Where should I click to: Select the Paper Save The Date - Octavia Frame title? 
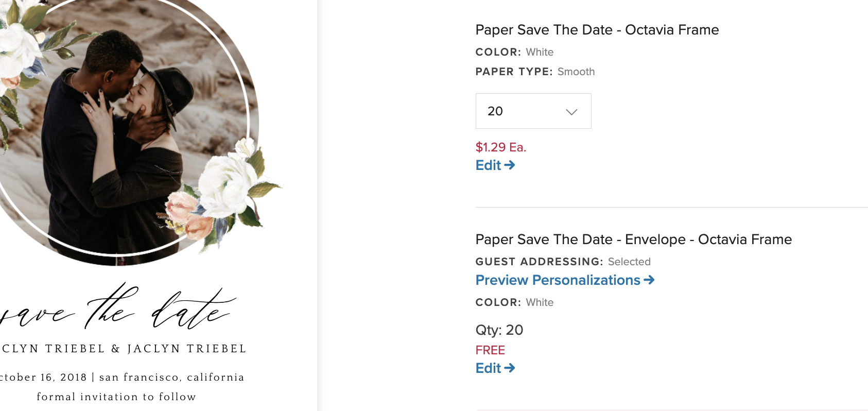point(597,30)
